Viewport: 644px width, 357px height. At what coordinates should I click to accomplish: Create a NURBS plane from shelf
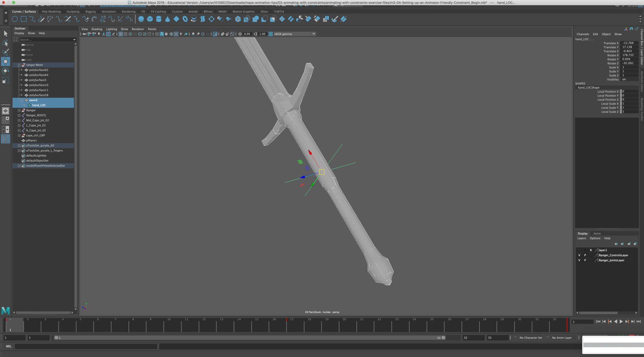point(176,19)
